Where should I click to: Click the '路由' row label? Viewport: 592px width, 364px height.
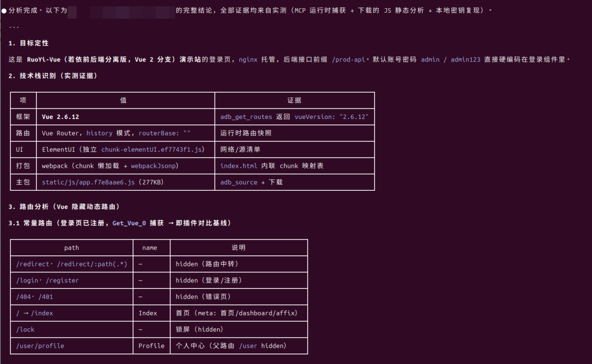23,133
